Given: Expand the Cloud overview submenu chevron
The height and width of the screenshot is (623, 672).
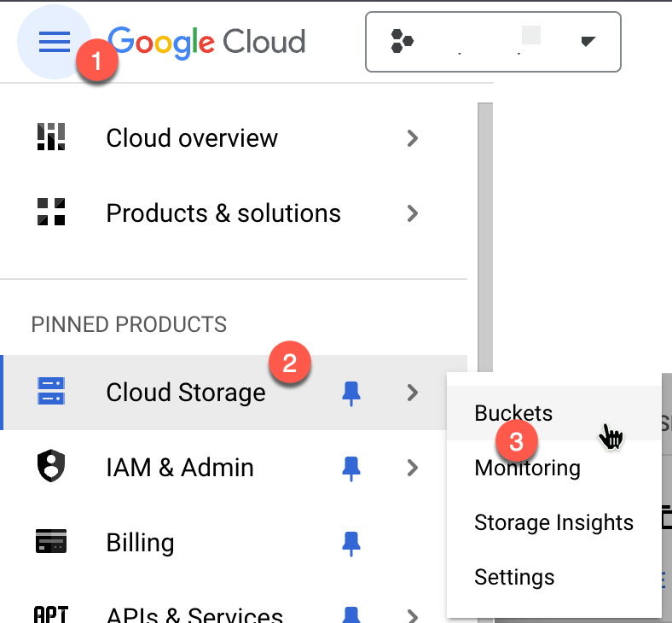Looking at the screenshot, I should (x=413, y=138).
